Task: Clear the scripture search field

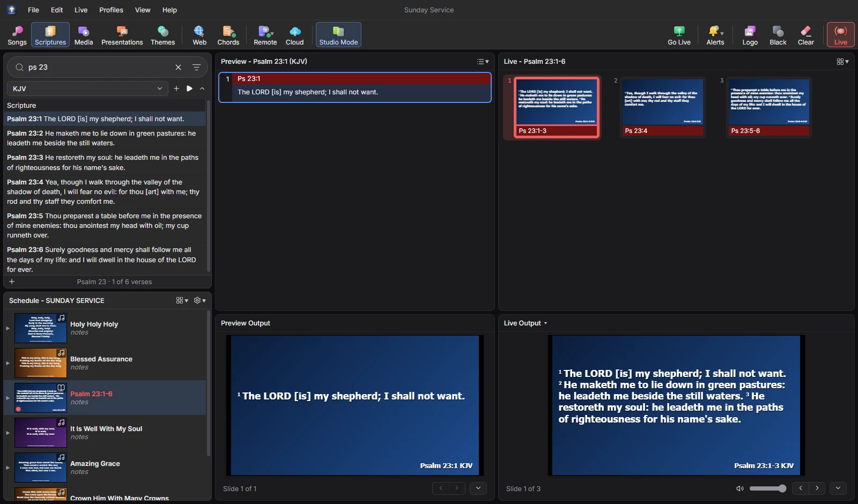Action: click(x=178, y=67)
